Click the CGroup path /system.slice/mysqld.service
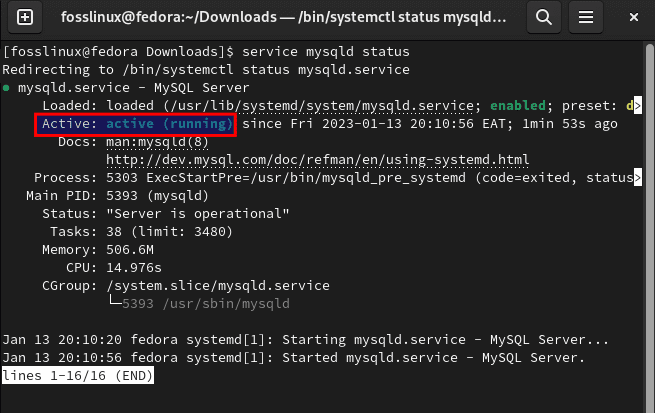The image size is (655, 413). coord(218,286)
